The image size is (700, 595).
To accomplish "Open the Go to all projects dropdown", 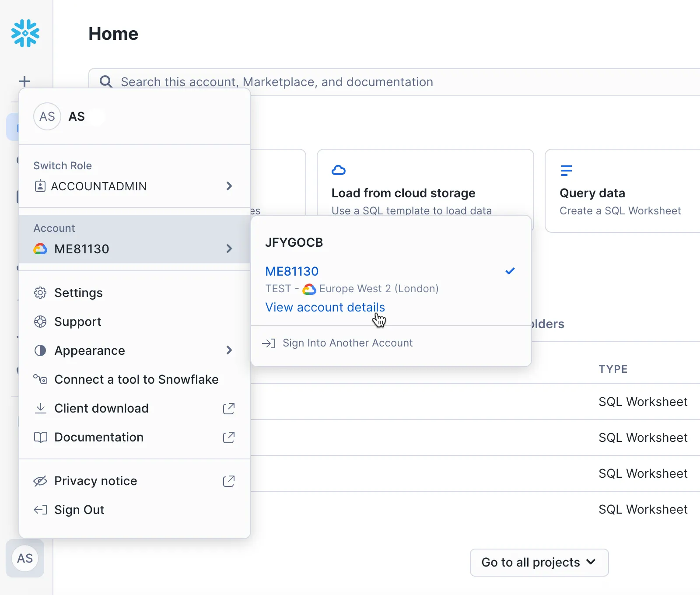I will [x=539, y=562].
